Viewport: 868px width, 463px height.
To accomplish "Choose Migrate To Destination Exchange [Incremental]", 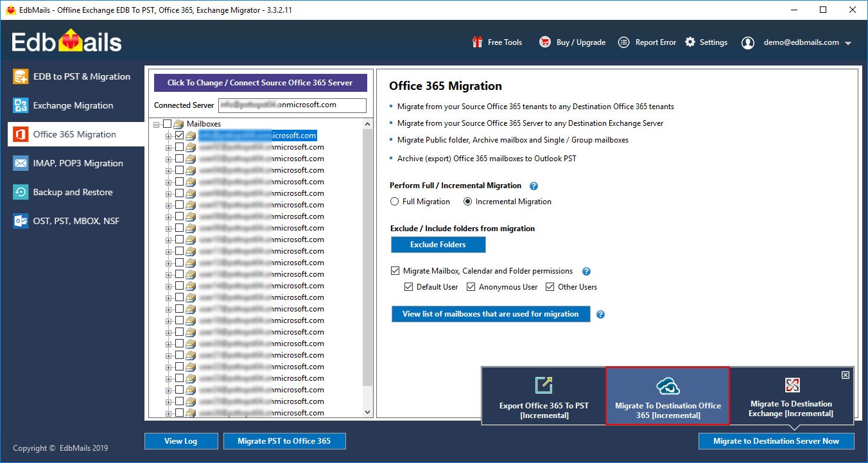I will (x=791, y=396).
